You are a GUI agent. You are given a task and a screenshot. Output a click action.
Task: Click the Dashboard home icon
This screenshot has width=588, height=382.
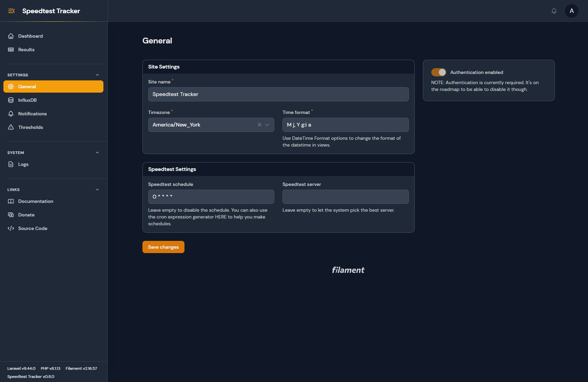point(11,36)
